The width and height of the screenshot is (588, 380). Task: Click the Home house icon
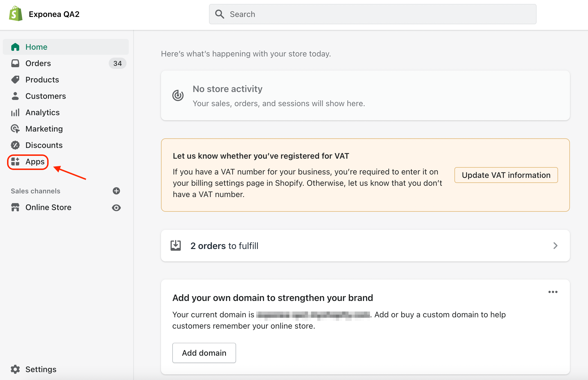click(15, 47)
